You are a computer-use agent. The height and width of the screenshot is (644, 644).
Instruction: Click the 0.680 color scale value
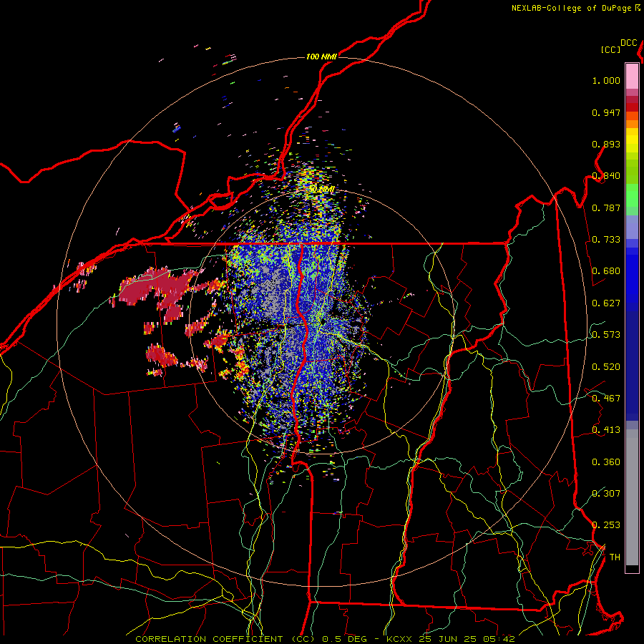[606, 271]
